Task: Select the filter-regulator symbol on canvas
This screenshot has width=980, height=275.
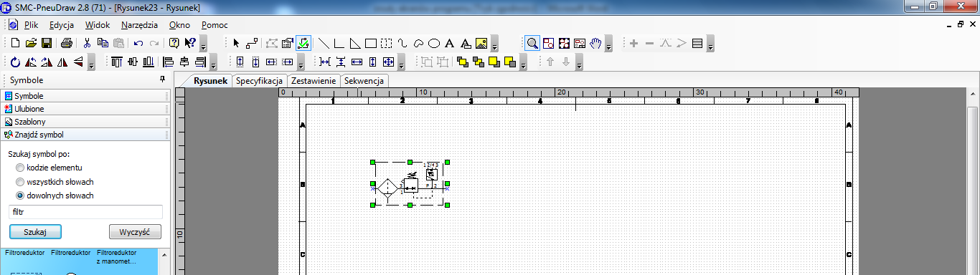Action: click(x=410, y=184)
